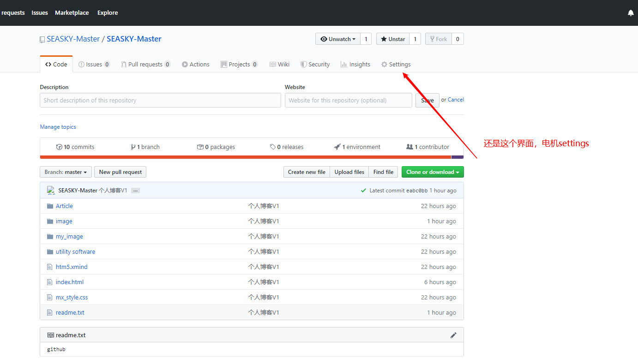View 1 contributor

click(x=427, y=147)
